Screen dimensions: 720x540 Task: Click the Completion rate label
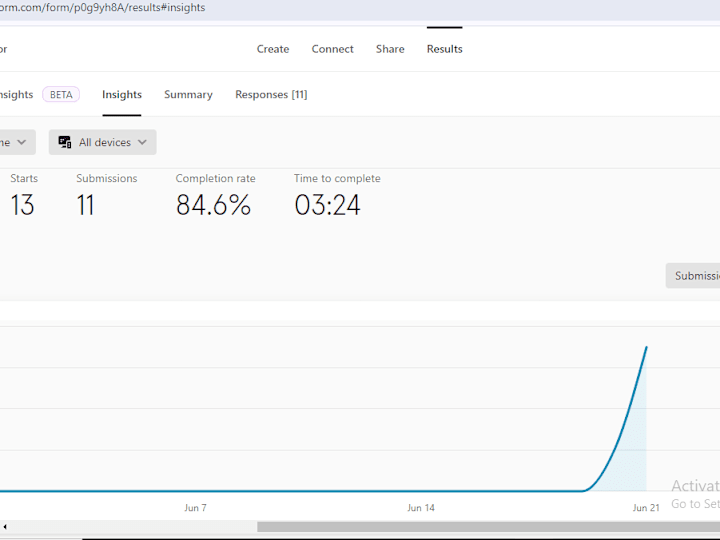click(215, 178)
